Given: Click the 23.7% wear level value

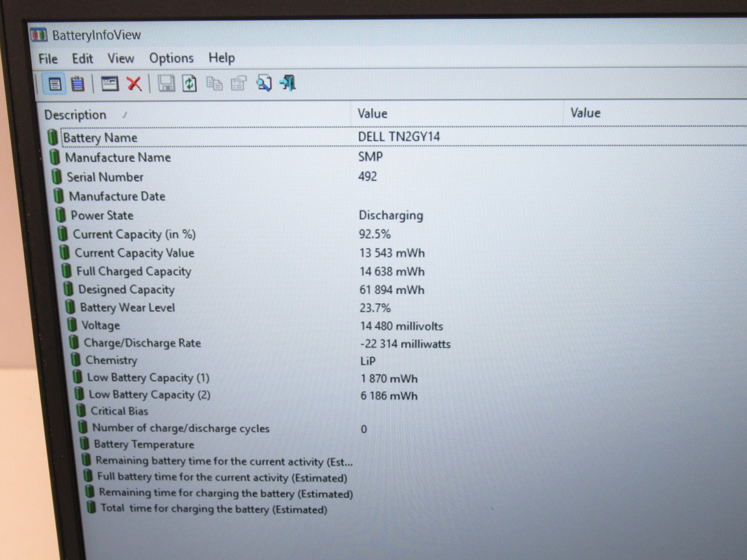Looking at the screenshot, I should [375, 308].
